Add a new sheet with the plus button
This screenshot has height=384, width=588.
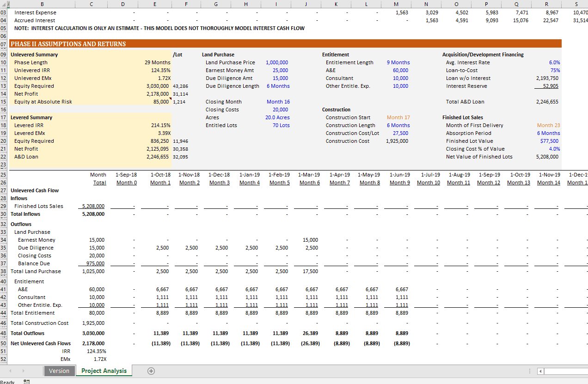click(151, 371)
